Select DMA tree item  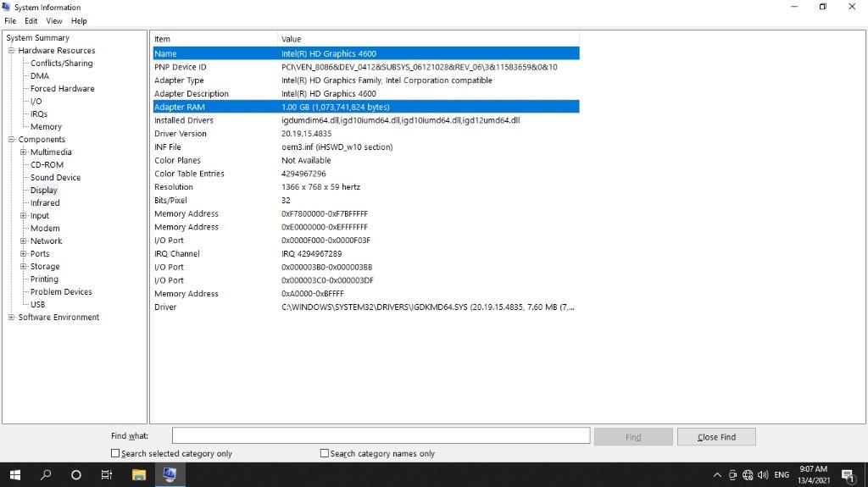(39, 76)
